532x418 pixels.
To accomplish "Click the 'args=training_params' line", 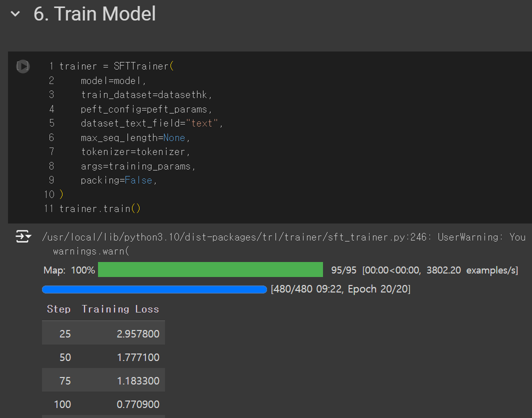I will pos(138,166).
